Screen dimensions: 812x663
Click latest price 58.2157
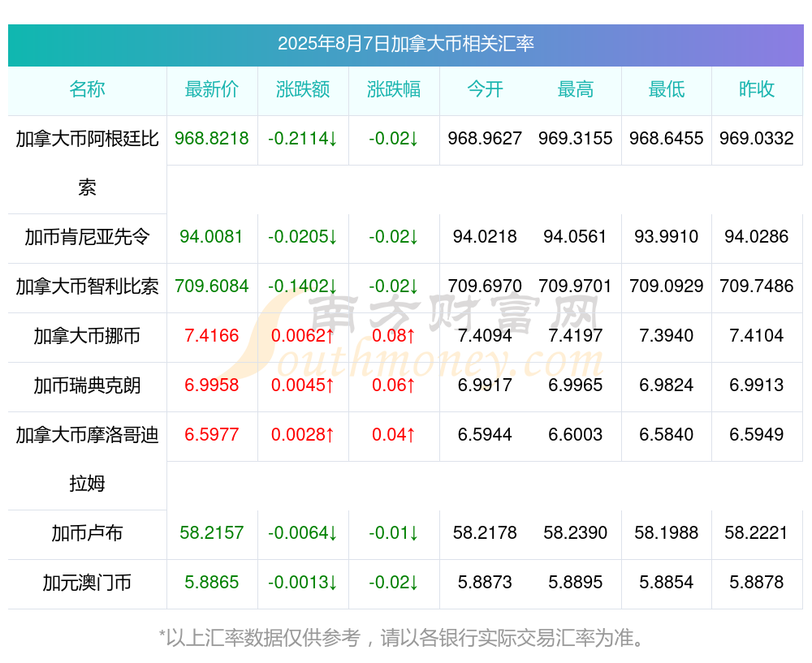211,532
